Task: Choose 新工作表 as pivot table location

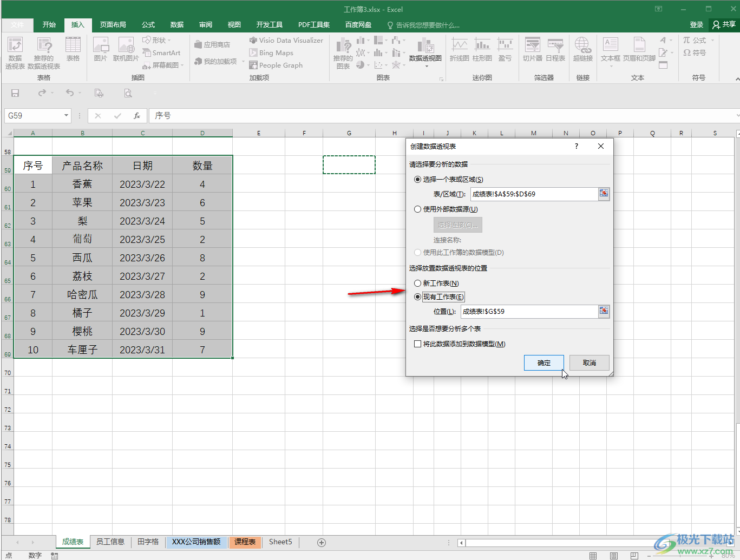Action: pos(417,283)
